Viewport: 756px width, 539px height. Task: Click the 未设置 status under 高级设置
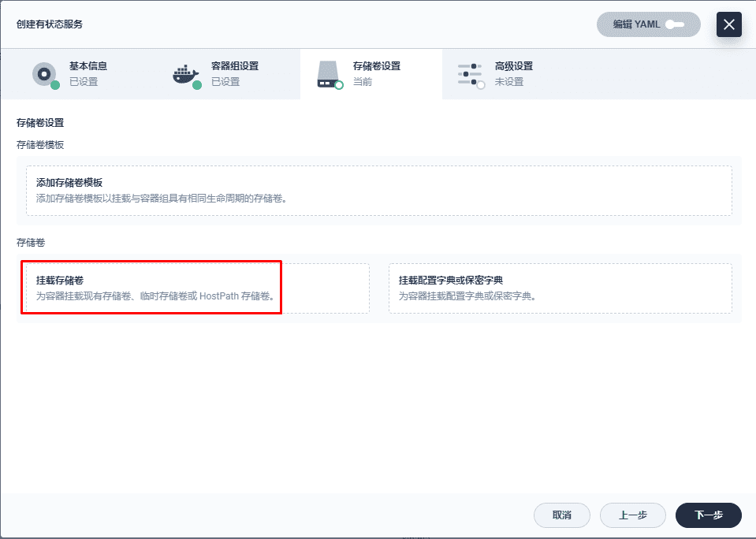tap(508, 82)
